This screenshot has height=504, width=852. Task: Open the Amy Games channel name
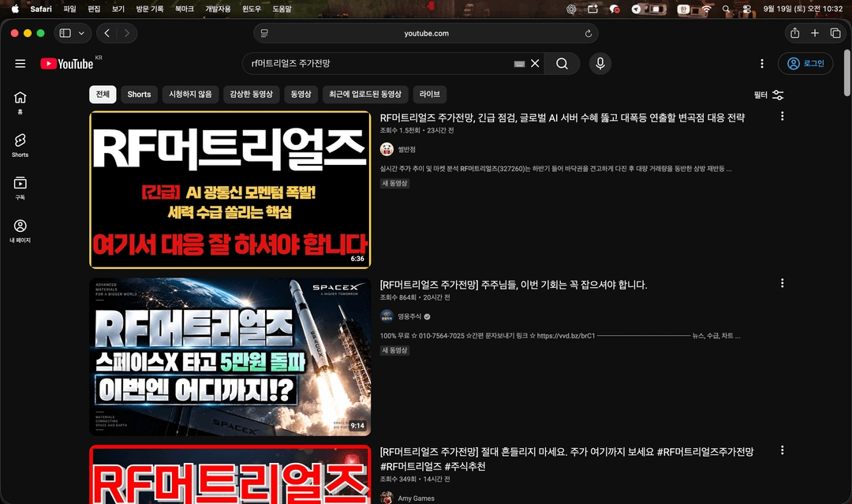[x=417, y=498]
